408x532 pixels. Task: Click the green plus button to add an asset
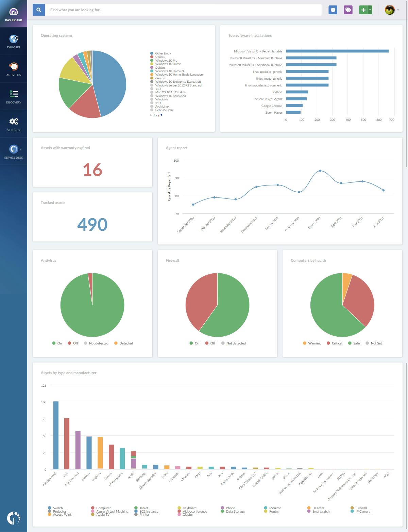(x=363, y=10)
